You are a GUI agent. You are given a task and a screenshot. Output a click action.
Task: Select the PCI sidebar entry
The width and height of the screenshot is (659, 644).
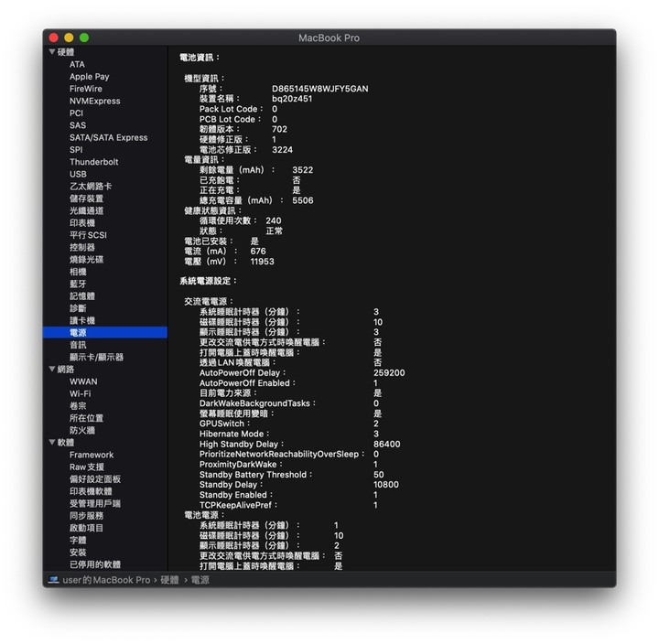click(76, 113)
